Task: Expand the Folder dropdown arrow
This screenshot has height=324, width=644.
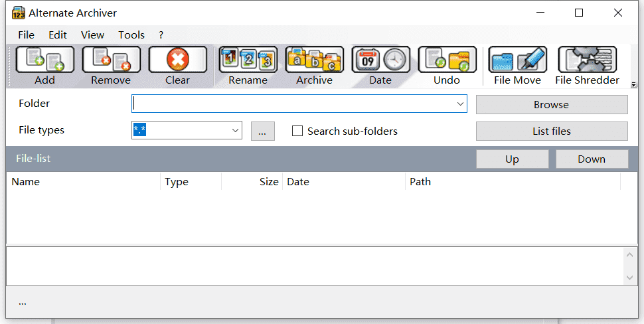Action: 460,104
